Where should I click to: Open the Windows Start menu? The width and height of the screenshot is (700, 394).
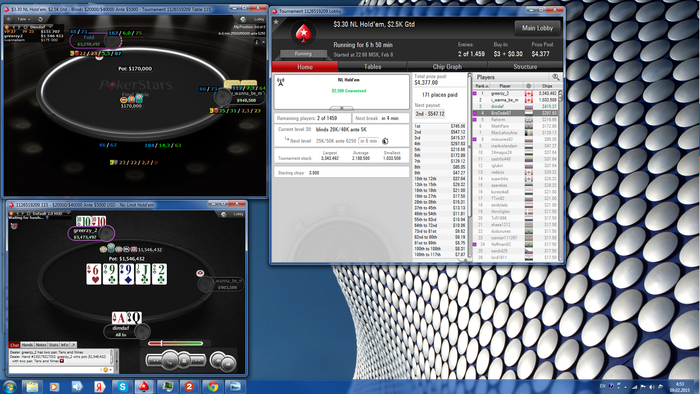(10, 386)
